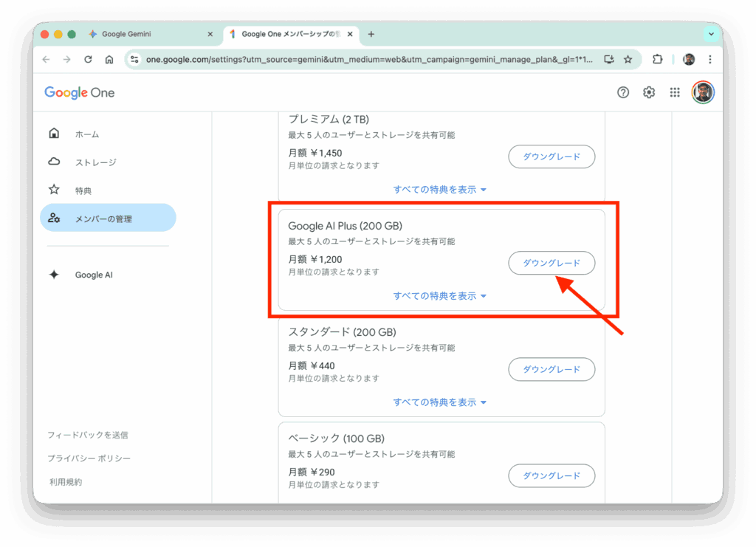This screenshot has height=547, width=756.
Task: Open ストレージ in the sidebar
Action: pos(95,162)
